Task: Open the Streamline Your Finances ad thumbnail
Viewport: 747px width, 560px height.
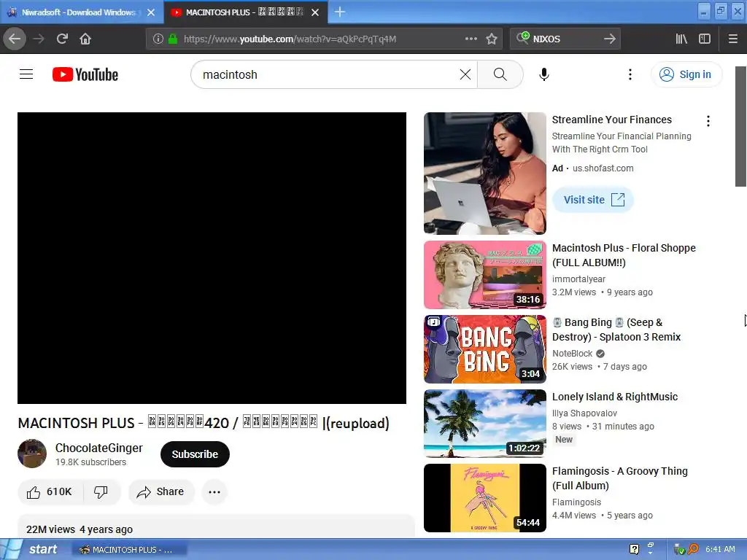Action: point(484,174)
